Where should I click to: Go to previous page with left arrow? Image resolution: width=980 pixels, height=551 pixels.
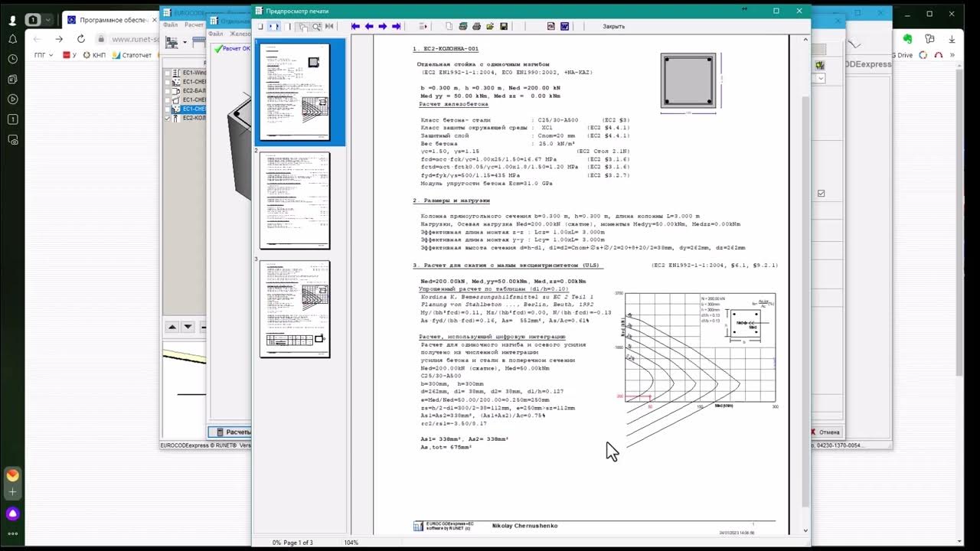tap(369, 26)
